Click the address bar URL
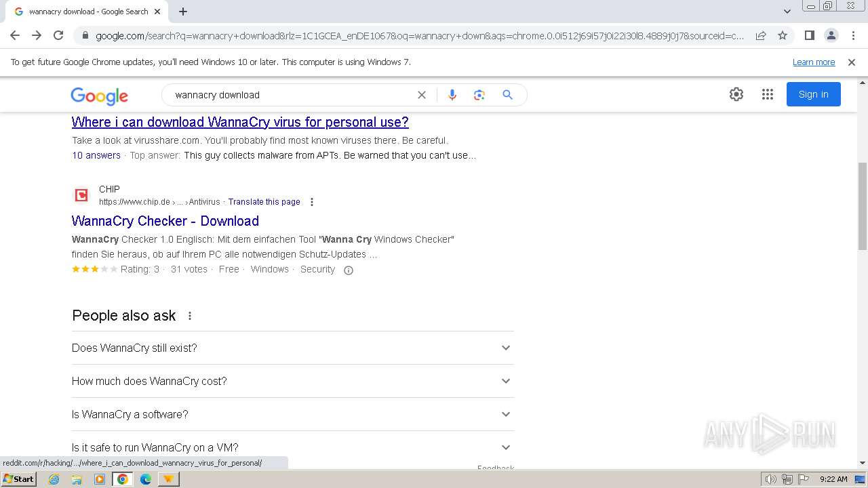The image size is (868, 488). pos(419,35)
